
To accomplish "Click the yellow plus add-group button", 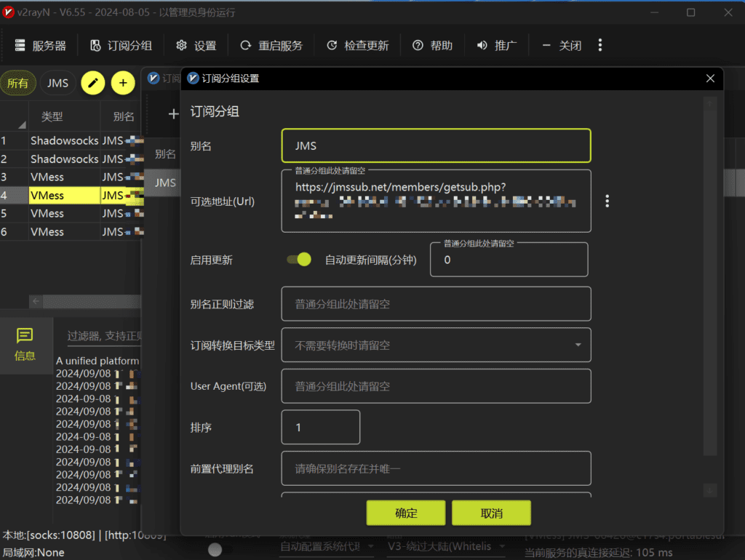I will pyautogui.click(x=123, y=83).
